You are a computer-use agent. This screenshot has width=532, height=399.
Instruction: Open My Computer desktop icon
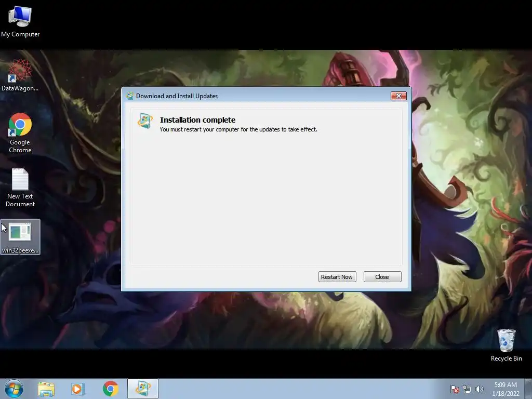point(20,21)
